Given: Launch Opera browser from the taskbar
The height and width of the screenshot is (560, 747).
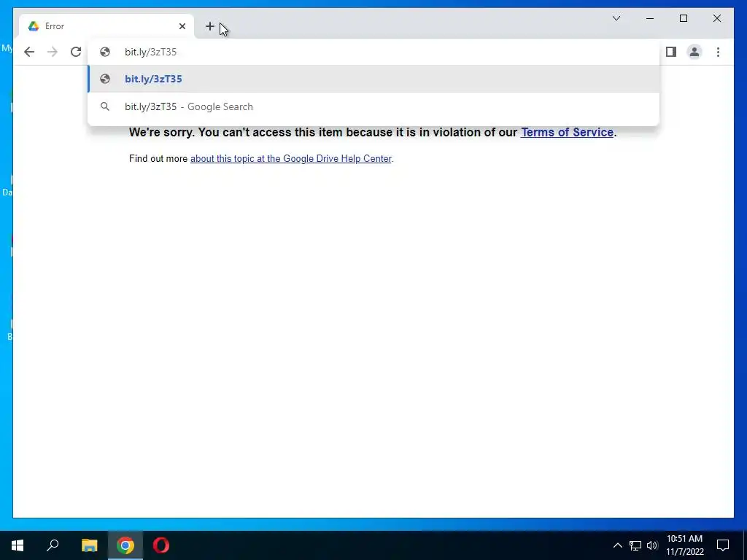Looking at the screenshot, I should click(161, 545).
